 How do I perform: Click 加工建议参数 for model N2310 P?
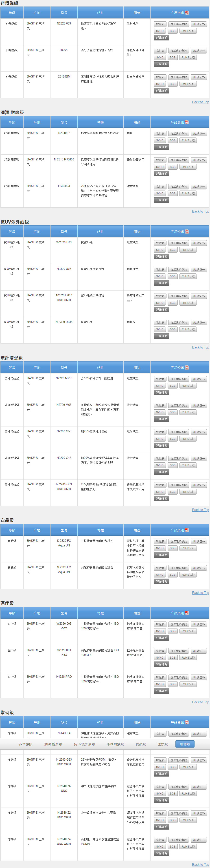click(178, 134)
